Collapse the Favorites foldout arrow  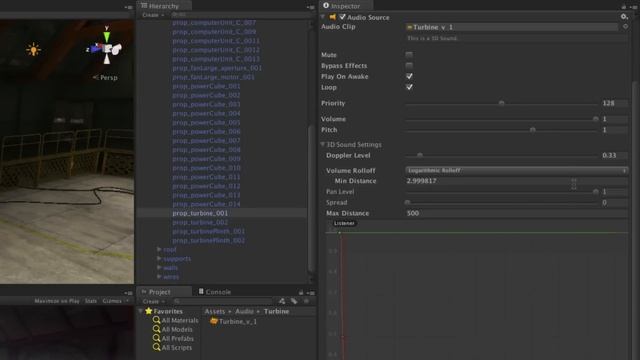(x=141, y=311)
